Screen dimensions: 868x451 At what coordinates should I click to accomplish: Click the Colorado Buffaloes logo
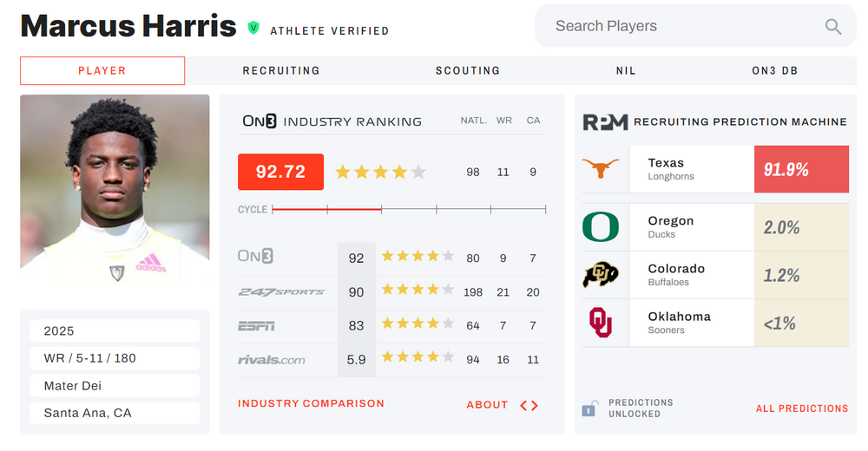click(601, 275)
